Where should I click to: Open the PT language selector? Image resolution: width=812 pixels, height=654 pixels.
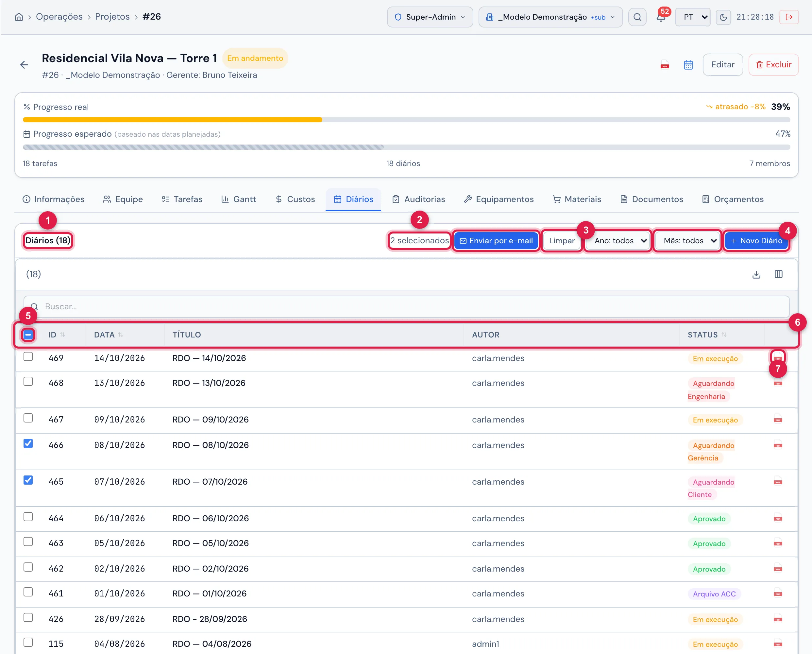click(693, 17)
